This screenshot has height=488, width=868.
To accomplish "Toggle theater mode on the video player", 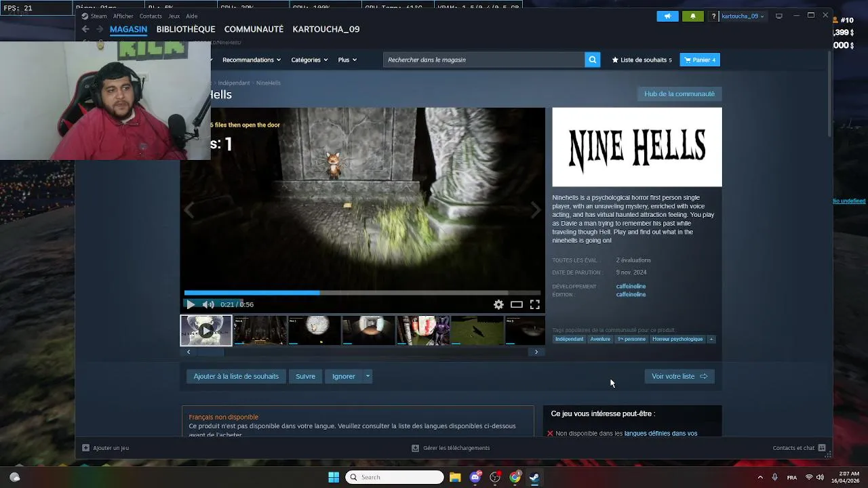I will [517, 304].
